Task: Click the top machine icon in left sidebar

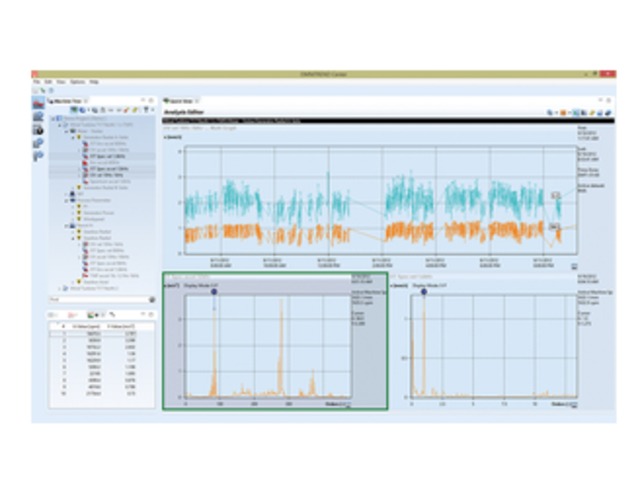Action: [x=38, y=103]
